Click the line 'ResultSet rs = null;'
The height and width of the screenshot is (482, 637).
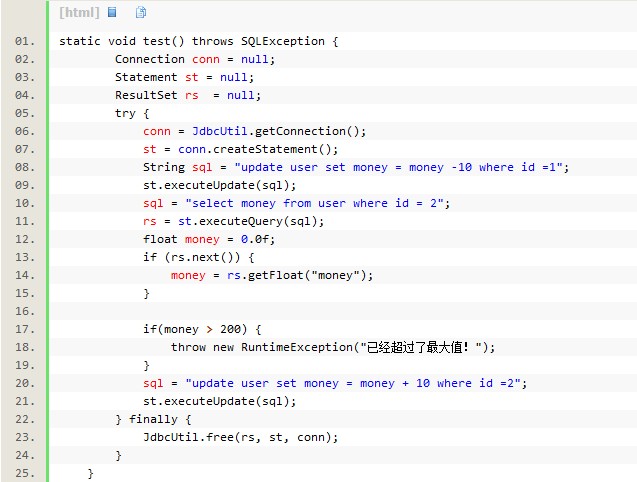[x=188, y=95]
